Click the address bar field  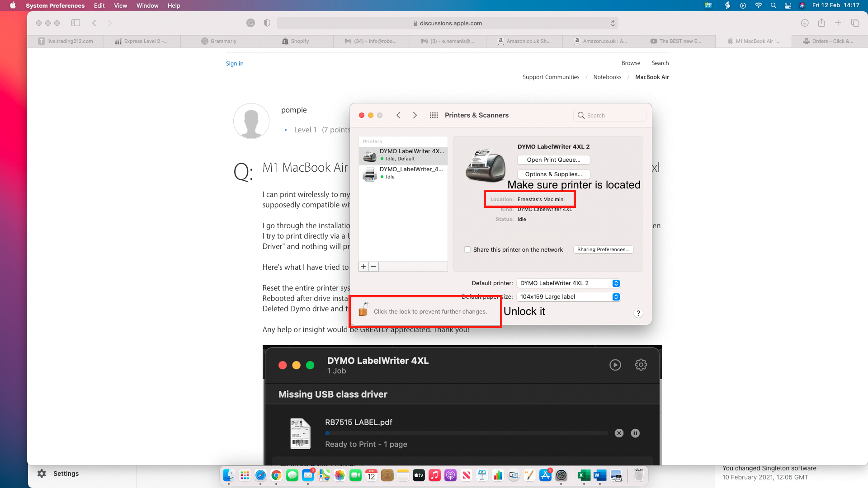click(448, 23)
